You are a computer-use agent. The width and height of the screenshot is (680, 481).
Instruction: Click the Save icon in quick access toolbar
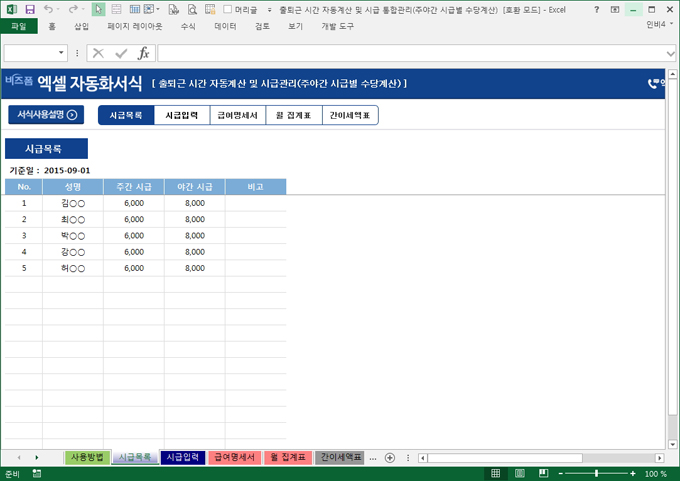pos(31,9)
